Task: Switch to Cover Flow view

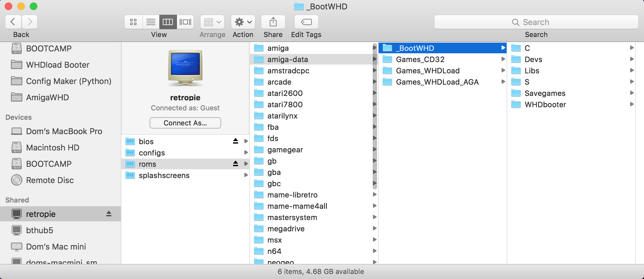Action: coord(185,22)
